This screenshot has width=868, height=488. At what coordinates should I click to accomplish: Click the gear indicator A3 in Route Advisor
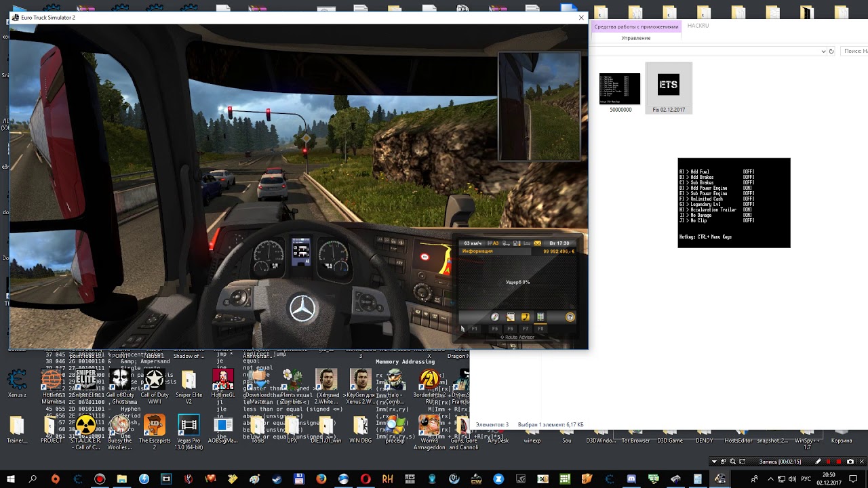[x=493, y=243]
